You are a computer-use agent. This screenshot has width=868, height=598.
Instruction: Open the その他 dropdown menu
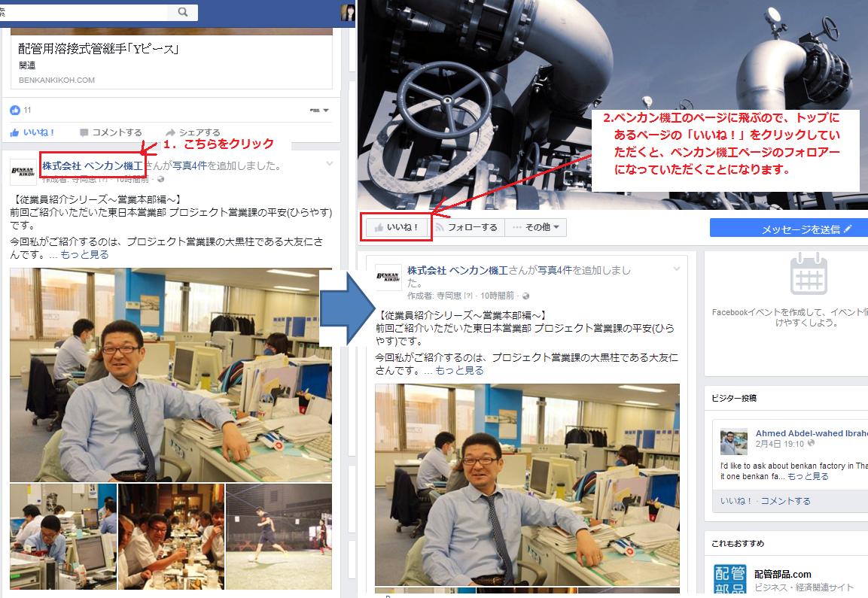535,227
